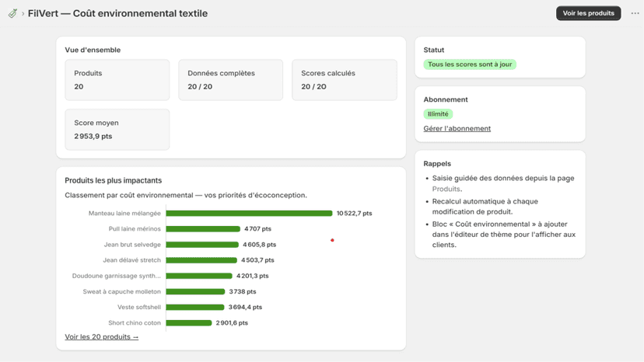Viewport: 644px width, 362px height.
Task: Click the 4 707 pts value
Action: coord(257,228)
